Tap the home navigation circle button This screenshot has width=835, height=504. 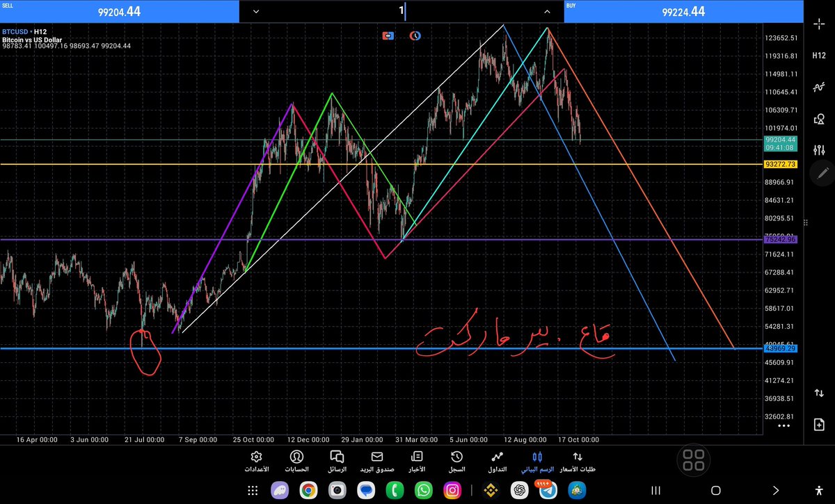click(716, 491)
